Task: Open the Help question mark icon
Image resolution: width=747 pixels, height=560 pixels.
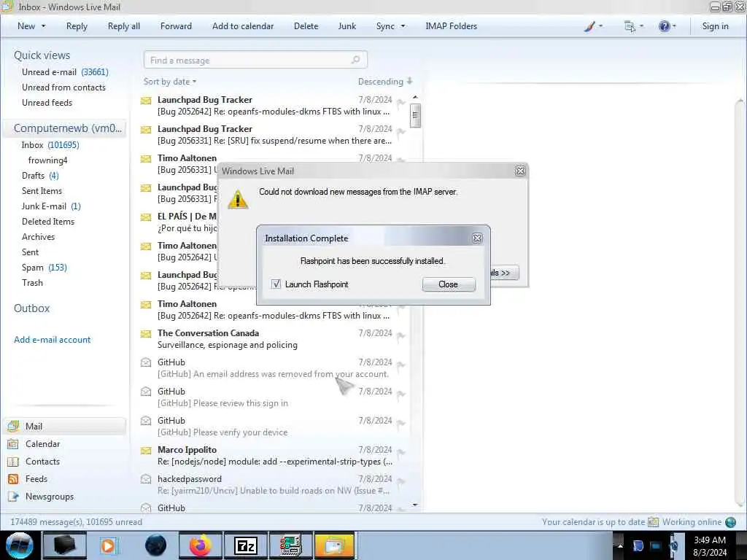Action: (667, 26)
